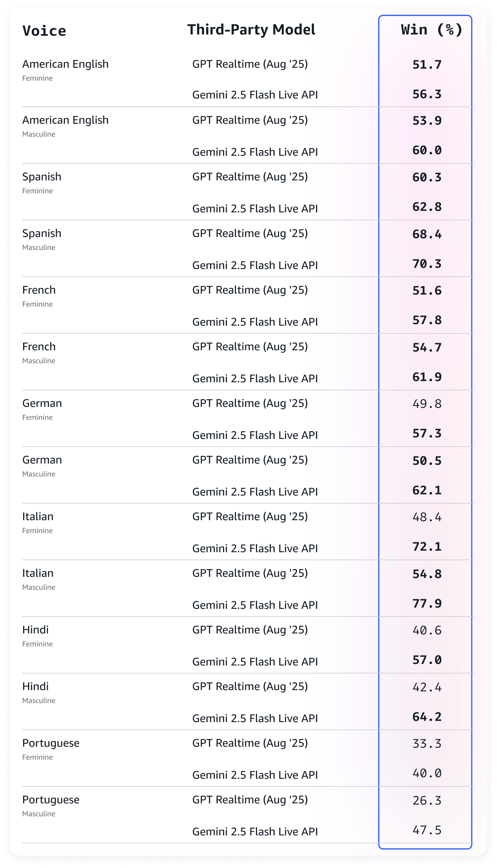Click the Portuguese Feminine voice label
Viewport: 497px width, 868px height.
pyautogui.click(x=51, y=743)
